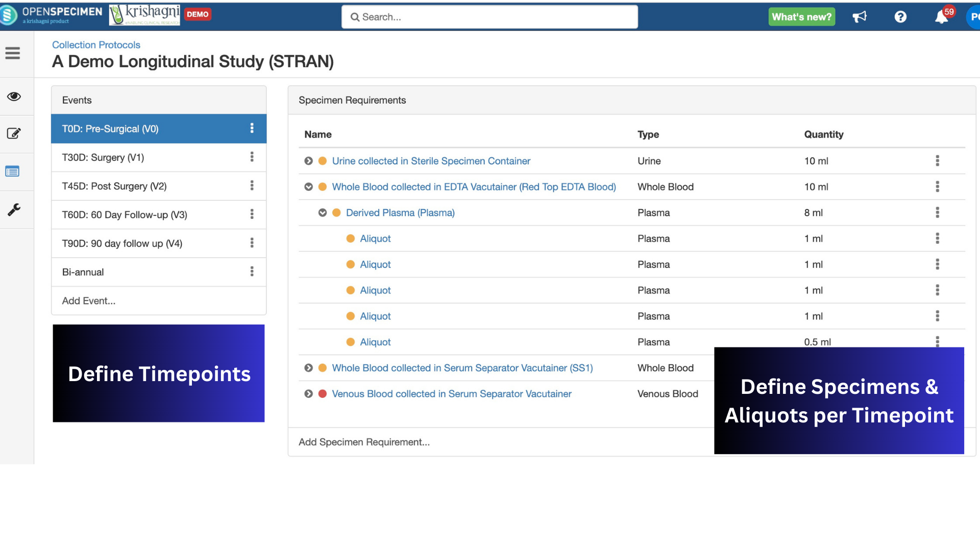The width and height of the screenshot is (980, 551).
Task: Open the wrench settings icon in sidebar
Action: pos(14,210)
